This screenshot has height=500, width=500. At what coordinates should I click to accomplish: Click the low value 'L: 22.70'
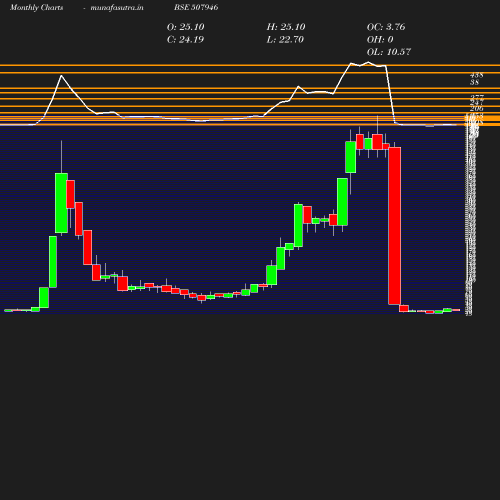(x=285, y=40)
